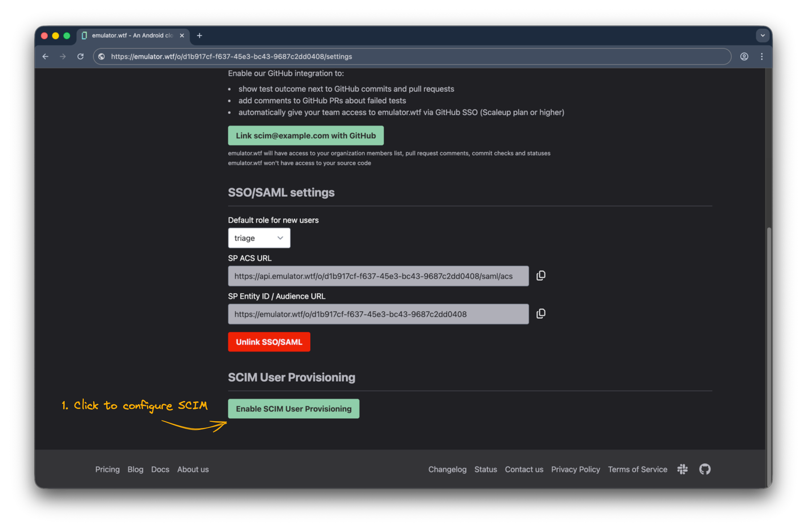Image resolution: width=807 pixels, height=532 pixels.
Task: Open emulator.wtf Slack community via Slack icon
Action: (682, 469)
